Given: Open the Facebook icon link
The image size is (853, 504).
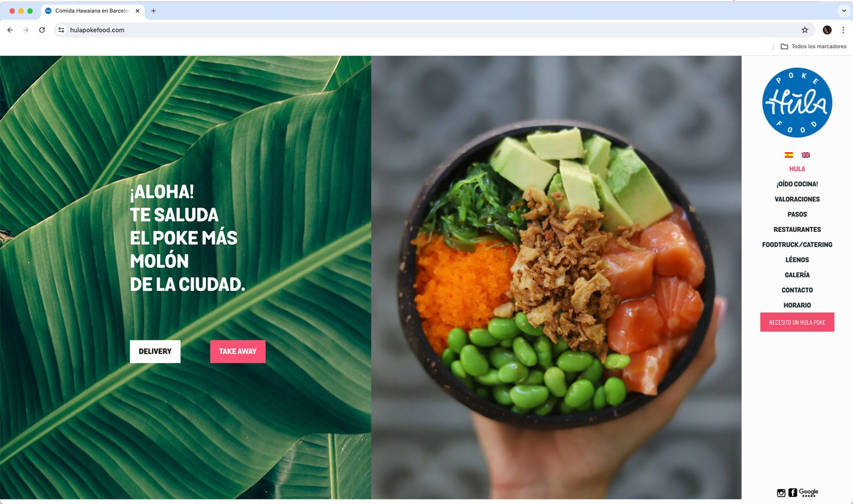Looking at the screenshot, I should point(792,493).
